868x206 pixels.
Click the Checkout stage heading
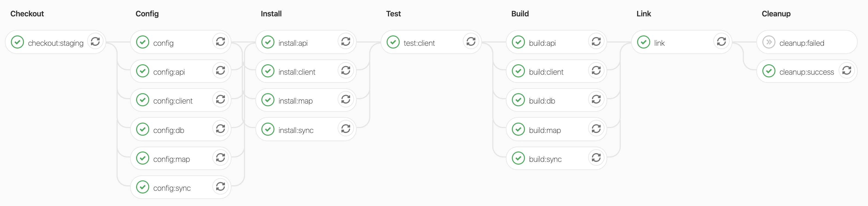pyautogui.click(x=27, y=14)
